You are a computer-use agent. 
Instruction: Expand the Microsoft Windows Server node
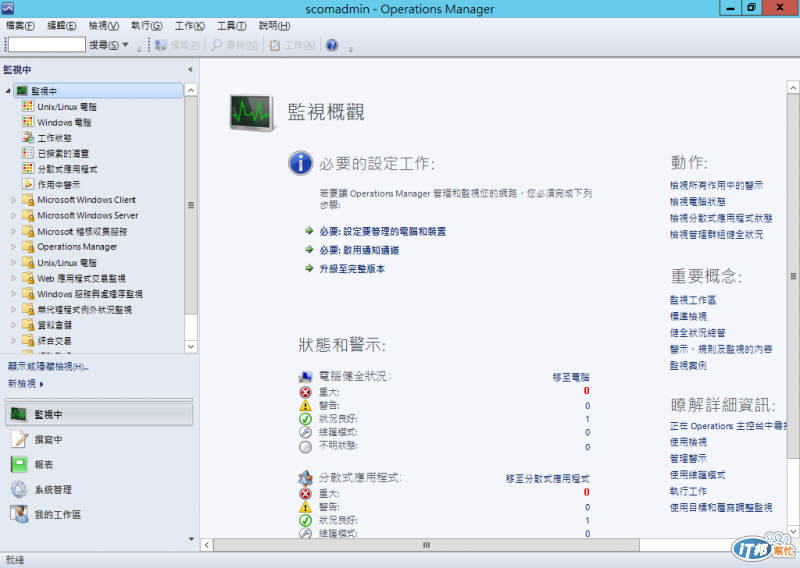[14, 215]
